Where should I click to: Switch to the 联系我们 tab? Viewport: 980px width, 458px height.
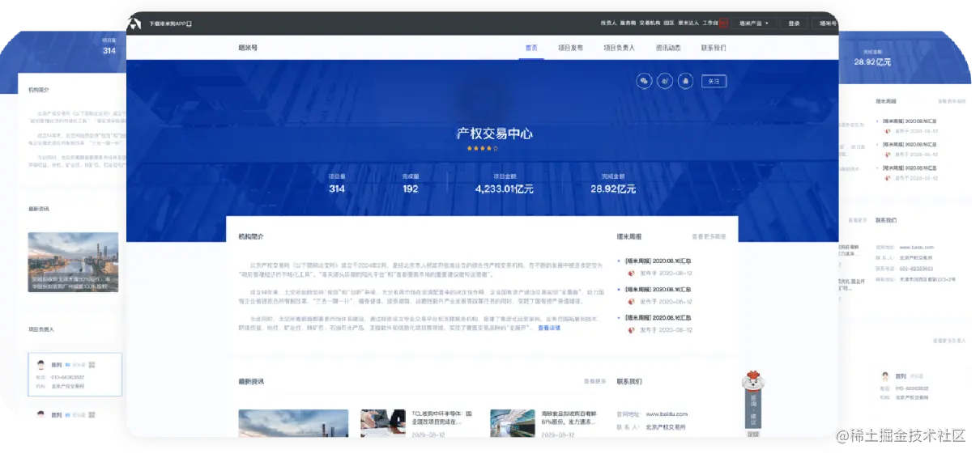[714, 48]
